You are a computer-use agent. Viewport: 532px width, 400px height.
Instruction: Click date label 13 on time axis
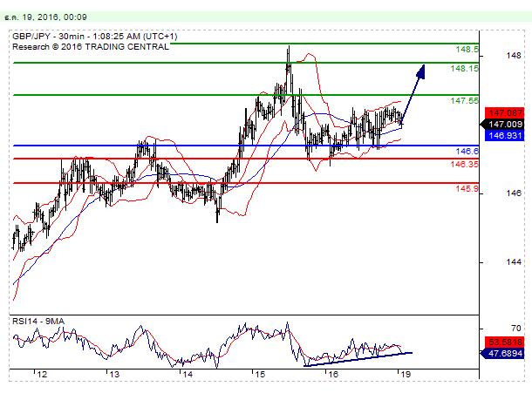(x=114, y=374)
